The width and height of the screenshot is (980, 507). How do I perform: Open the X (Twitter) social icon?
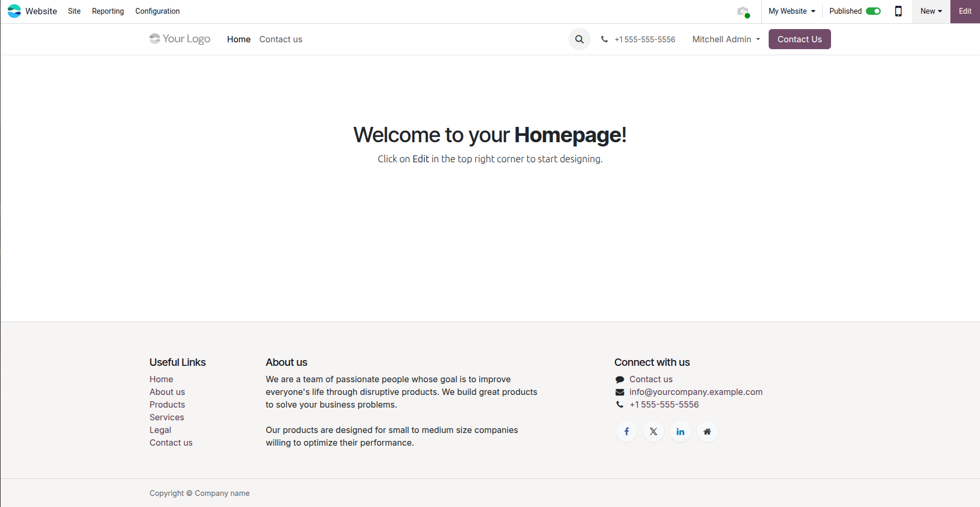[x=654, y=431]
